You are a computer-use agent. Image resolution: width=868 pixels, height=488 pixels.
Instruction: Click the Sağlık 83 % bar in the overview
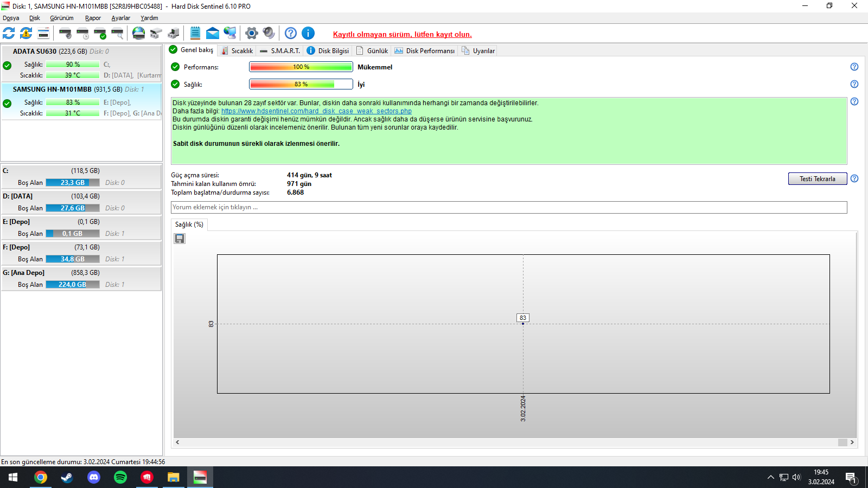pyautogui.click(x=301, y=84)
